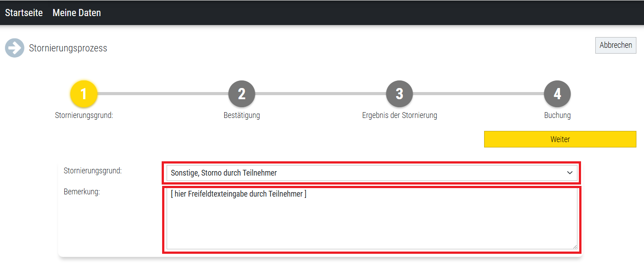
Task: Click the yellow Weiter button
Action: click(x=560, y=139)
